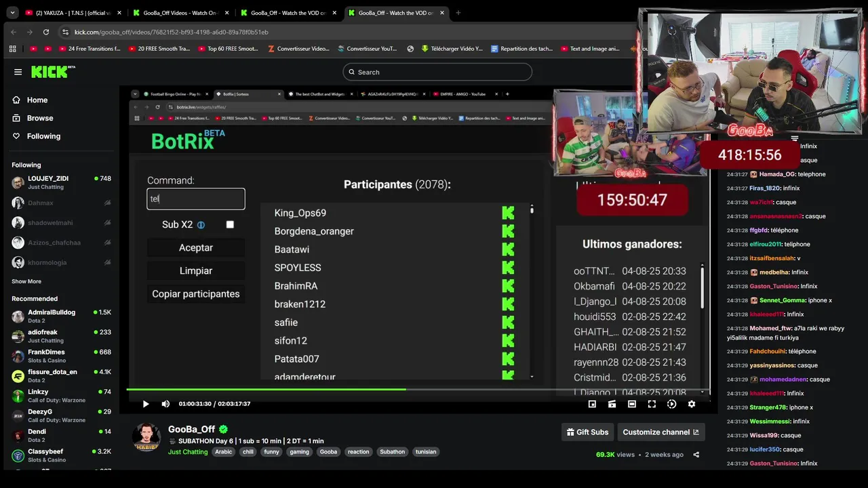This screenshot has height=488, width=868.
Task: Click Sennet_Gomma username in chat
Action: (x=781, y=300)
